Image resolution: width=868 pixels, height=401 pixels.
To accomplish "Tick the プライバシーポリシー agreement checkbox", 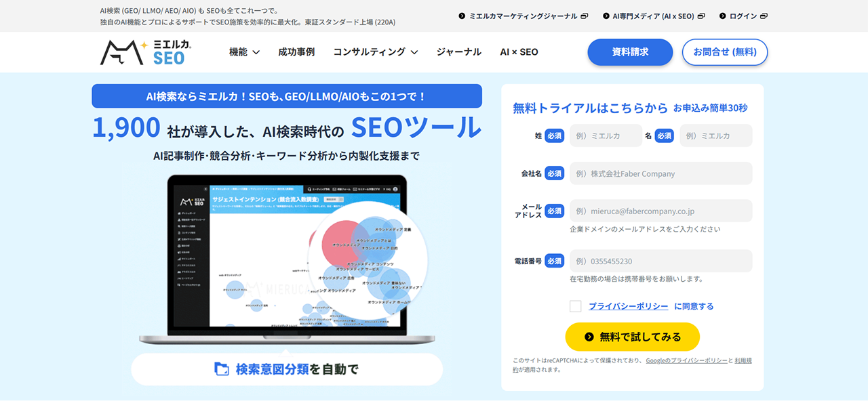I will (576, 306).
